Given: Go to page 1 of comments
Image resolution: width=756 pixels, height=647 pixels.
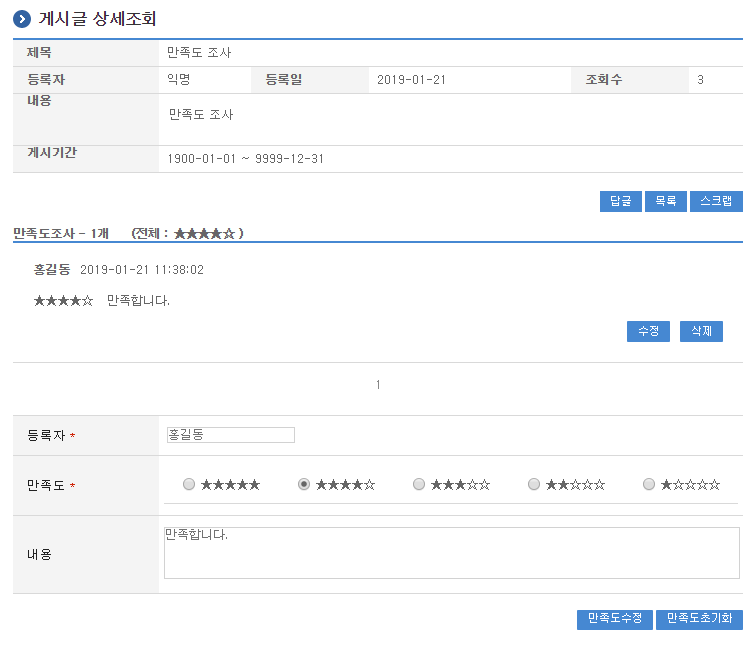Looking at the screenshot, I should pos(378,385).
